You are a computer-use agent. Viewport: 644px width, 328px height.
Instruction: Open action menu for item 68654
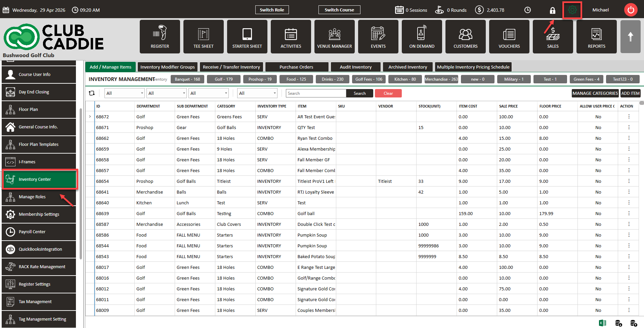629,181
